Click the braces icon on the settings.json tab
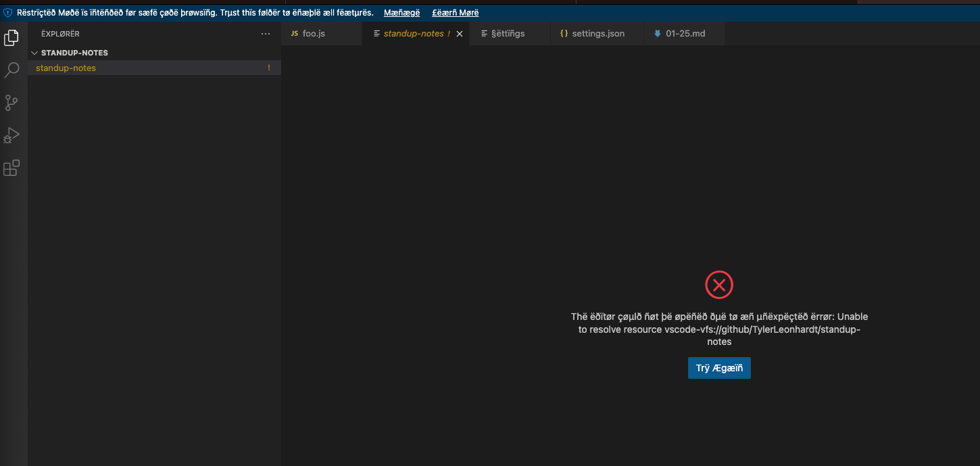Viewport: 980px width, 466px height. [564, 32]
